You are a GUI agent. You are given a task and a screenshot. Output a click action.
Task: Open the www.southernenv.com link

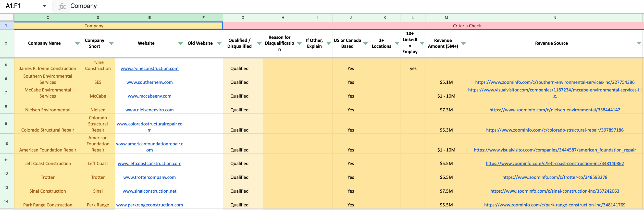(x=150, y=82)
